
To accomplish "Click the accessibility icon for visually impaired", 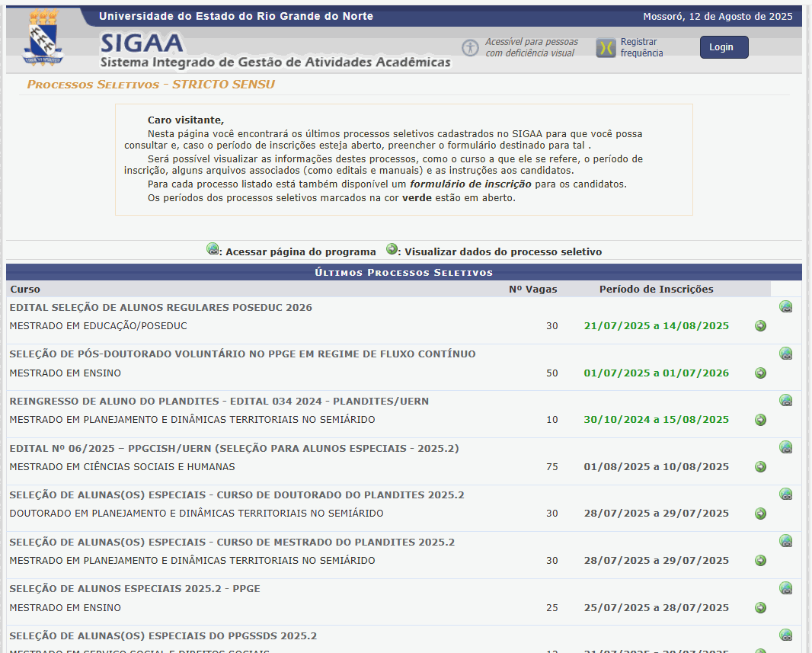I will click(470, 48).
